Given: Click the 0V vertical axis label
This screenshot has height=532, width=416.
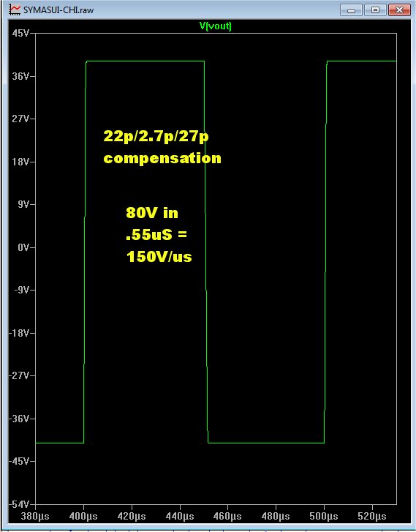Looking at the screenshot, I should (23, 247).
